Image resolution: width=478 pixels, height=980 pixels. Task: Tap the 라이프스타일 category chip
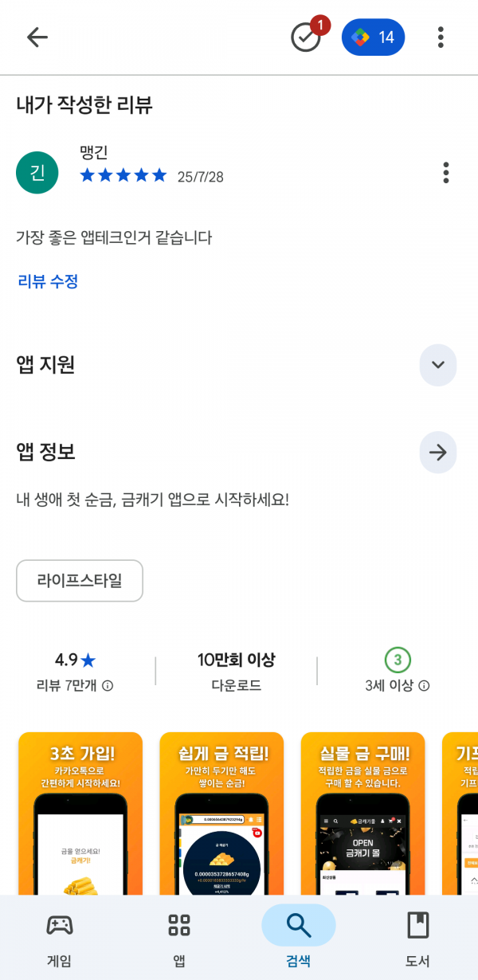pyautogui.click(x=80, y=581)
